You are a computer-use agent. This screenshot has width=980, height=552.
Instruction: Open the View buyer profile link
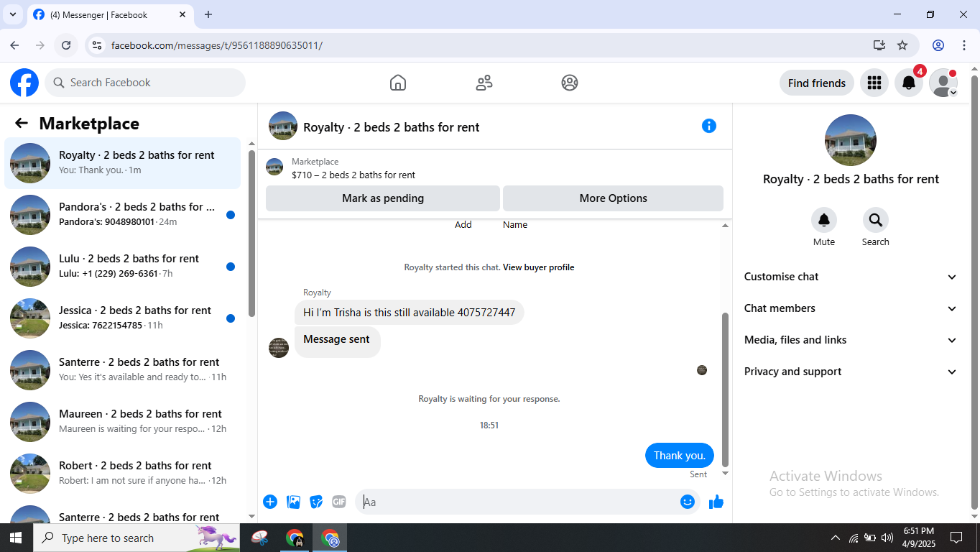tap(538, 267)
